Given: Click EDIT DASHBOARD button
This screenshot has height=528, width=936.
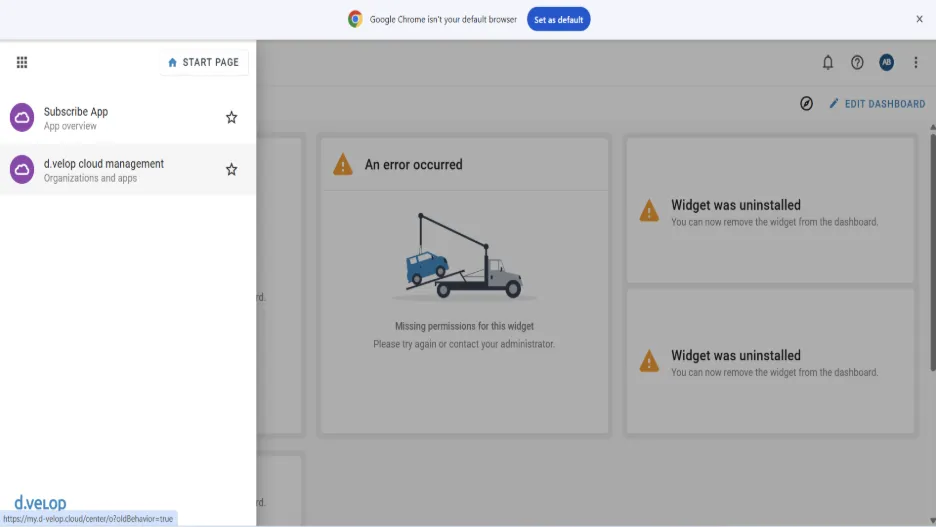Looking at the screenshot, I should 877,104.
